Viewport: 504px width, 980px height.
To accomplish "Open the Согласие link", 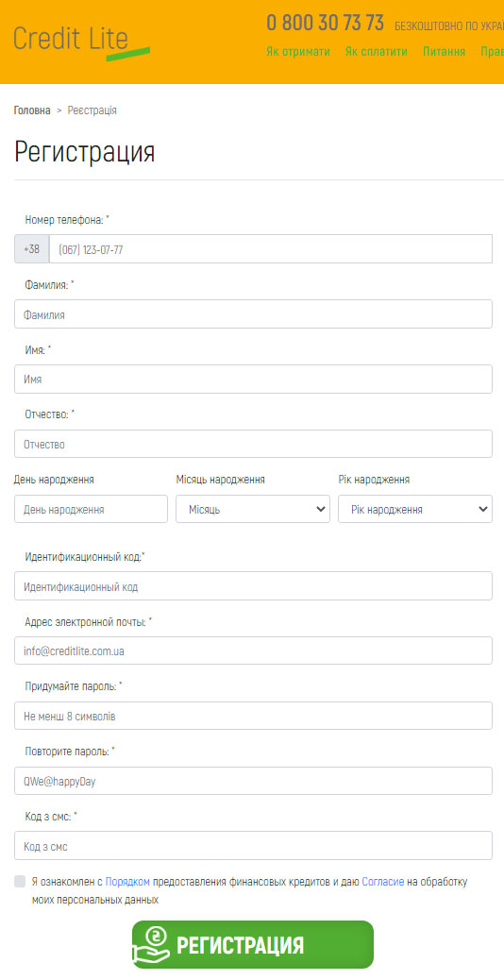I will coord(383,882).
